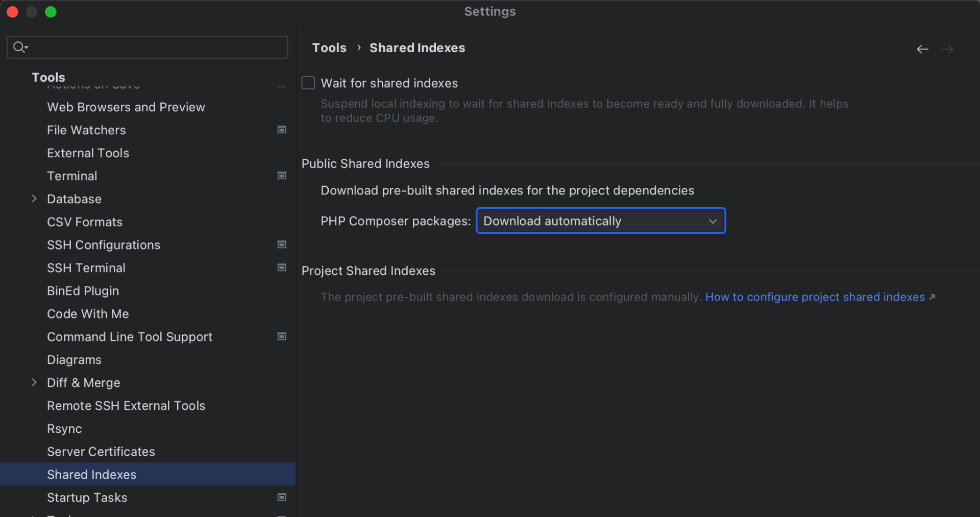The image size is (980, 517).
Task: Click the search magnifier icon
Action: coord(19,47)
